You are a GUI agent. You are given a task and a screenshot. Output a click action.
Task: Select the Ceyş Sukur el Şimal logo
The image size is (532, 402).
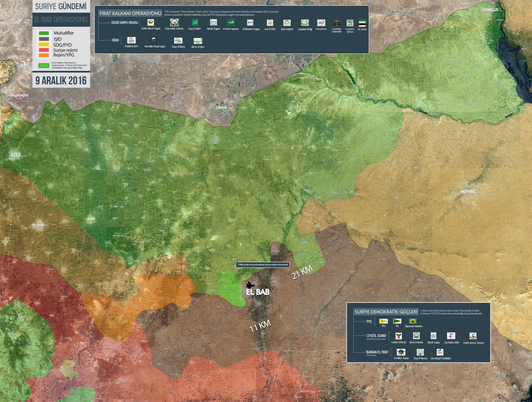[174, 22]
